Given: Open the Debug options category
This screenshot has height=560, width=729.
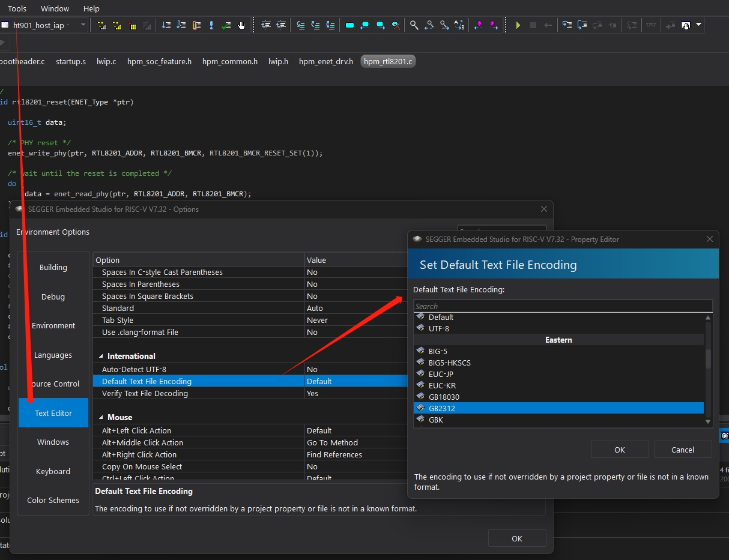Looking at the screenshot, I should pyautogui.click(x=53, y=297).
